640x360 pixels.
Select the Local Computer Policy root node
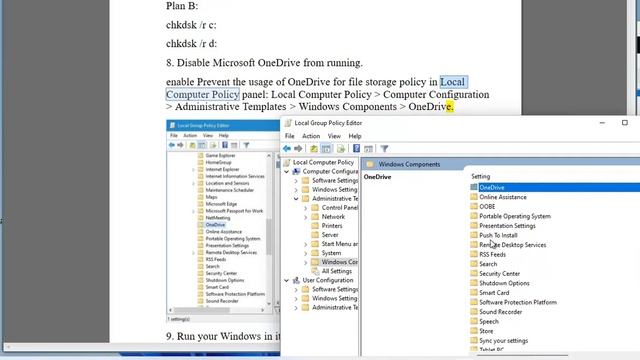[x=323, y=162]
